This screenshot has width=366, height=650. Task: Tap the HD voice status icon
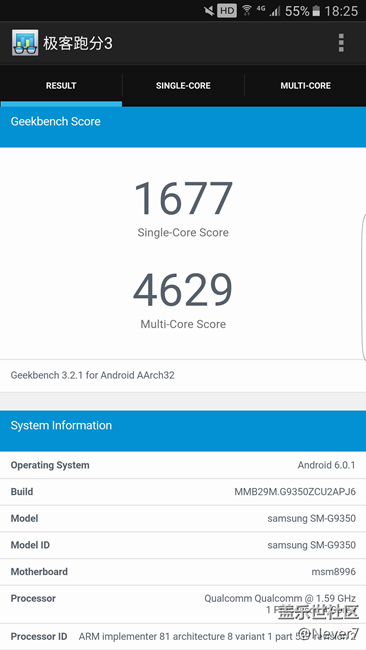click(227, 11)
